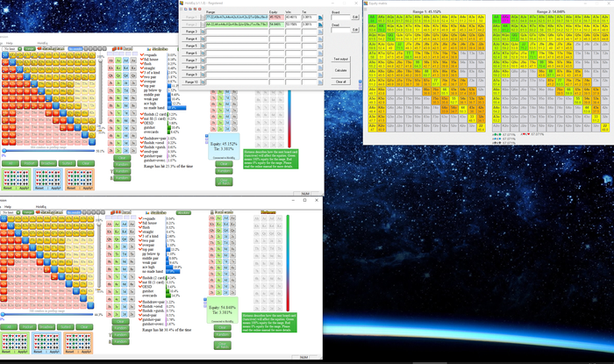Click the AA cell in Equity matrix Range 1 grid

(372, 18)
